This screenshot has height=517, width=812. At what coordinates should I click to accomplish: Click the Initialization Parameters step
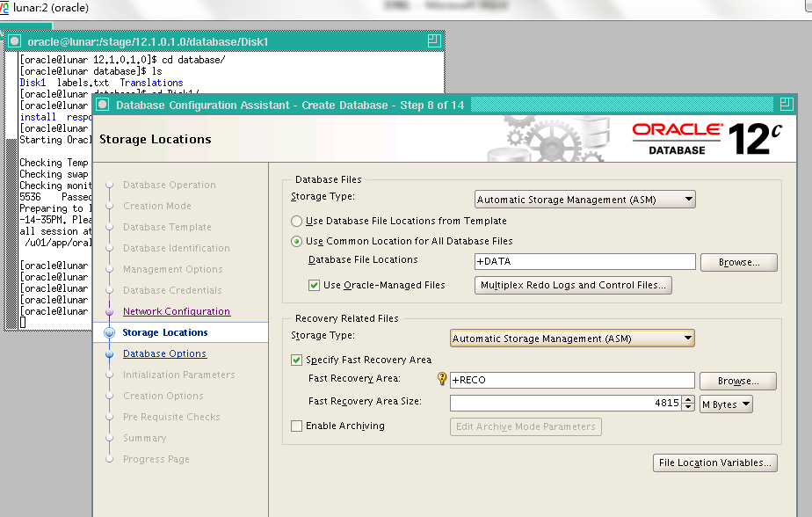click(178, 375)
